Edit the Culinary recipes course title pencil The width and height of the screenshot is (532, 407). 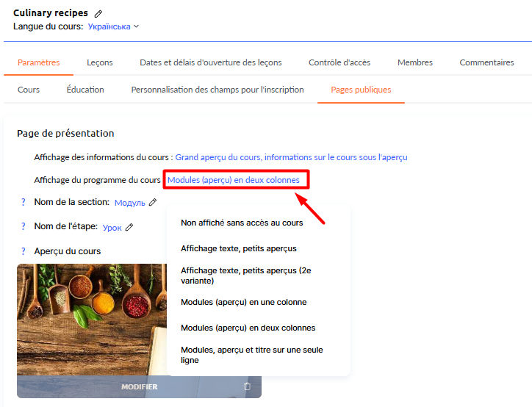98,14
